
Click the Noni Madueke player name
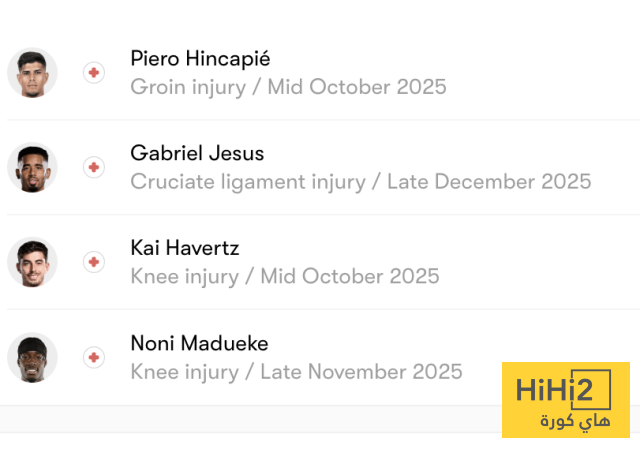point(199,343)
